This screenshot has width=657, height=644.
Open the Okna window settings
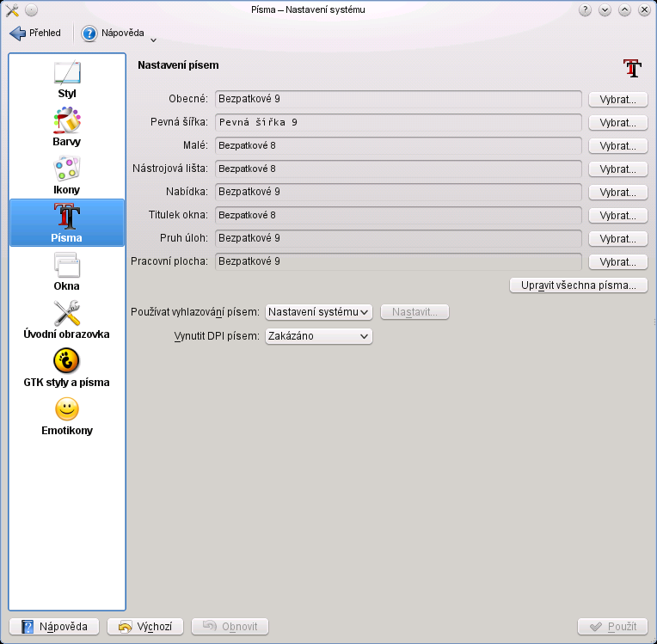pyautogui.click(x=66, y=272)
